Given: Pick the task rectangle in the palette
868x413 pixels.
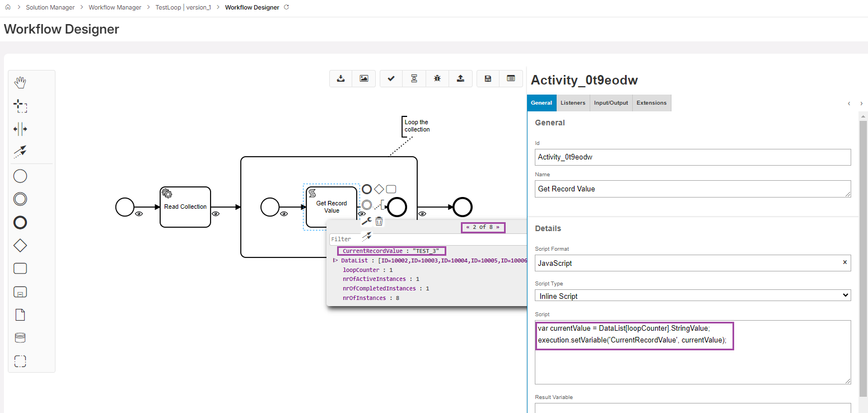Looking at the screenshot, I should (x=20, y=269).
